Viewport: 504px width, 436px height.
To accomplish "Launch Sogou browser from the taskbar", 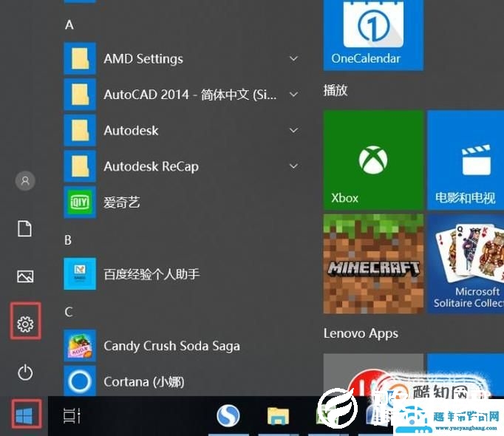I will tap(228, 415).
